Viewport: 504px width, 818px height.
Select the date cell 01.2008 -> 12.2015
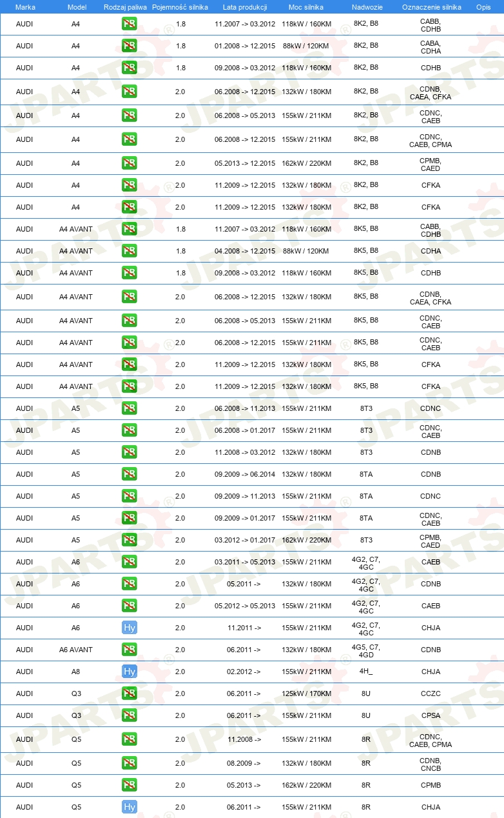point(245,46)
